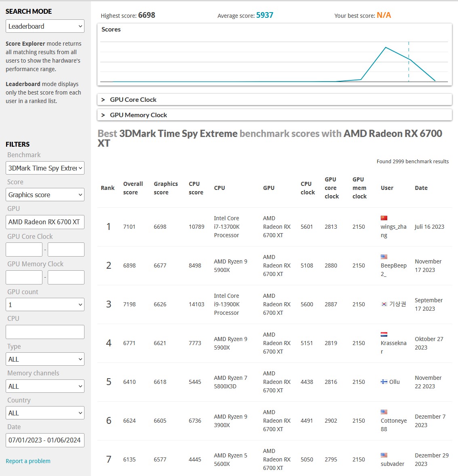Viewport: 458px width, 476px height.
Task: Click AMD Ryzen 7 5800X3D cell
Action: coord(230,382)
